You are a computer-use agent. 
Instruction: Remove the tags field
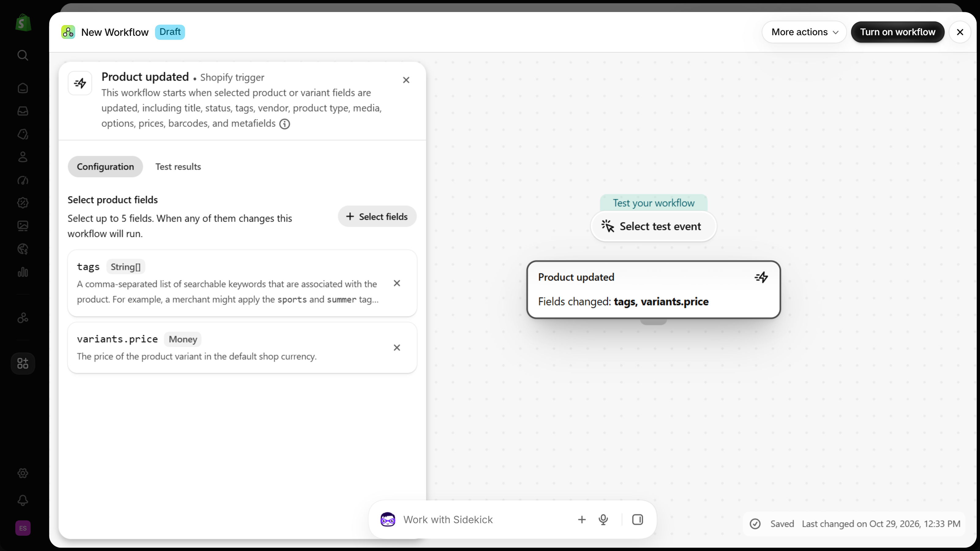397,283
